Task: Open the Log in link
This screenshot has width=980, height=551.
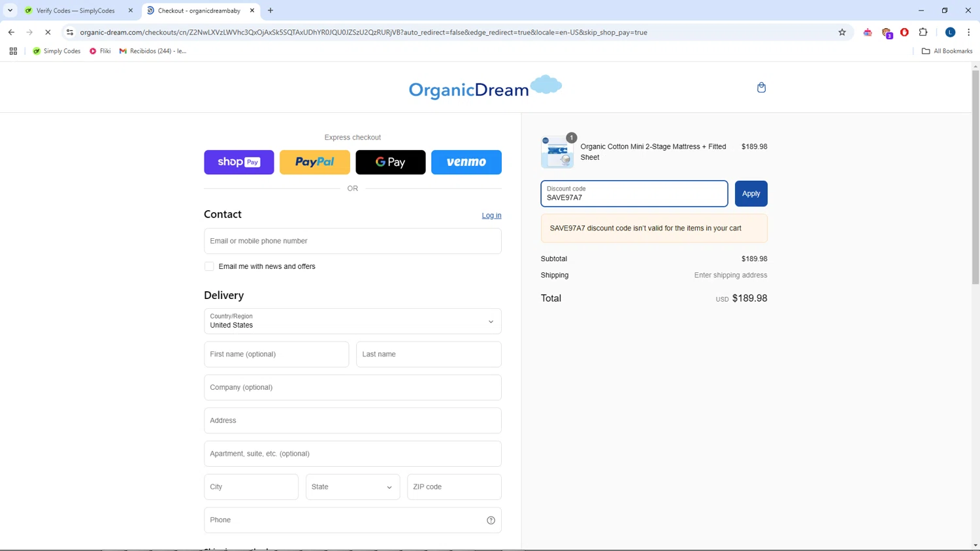Action: 491,215
